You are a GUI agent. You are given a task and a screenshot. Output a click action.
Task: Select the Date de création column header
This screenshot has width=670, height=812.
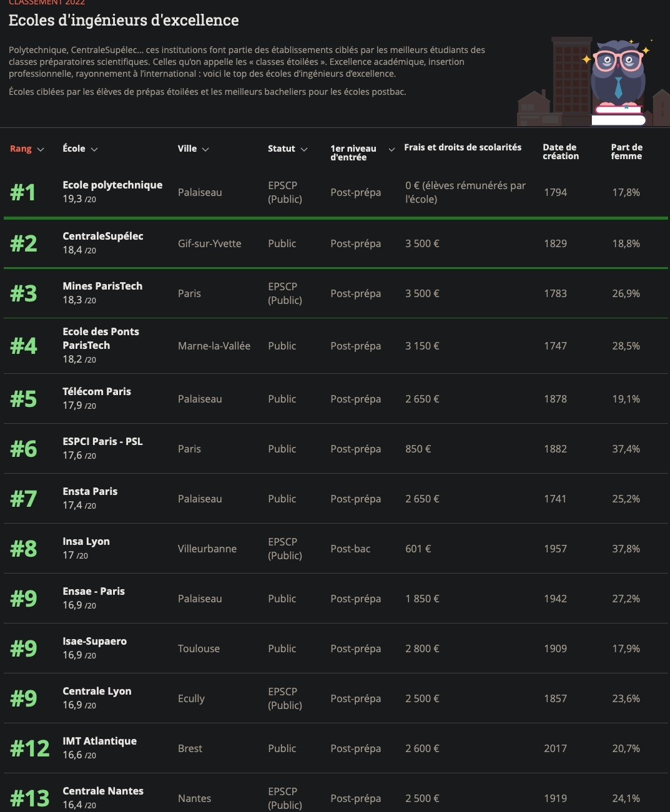click(x=560, y=152)
